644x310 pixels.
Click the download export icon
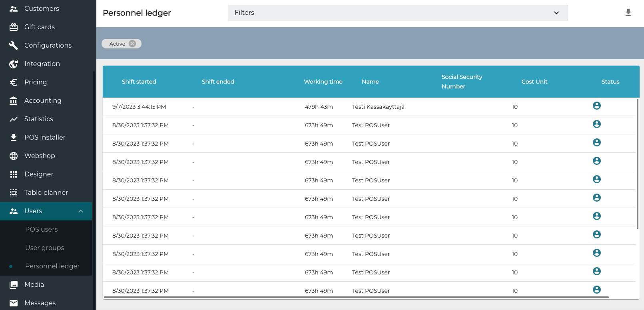[628, 13]
